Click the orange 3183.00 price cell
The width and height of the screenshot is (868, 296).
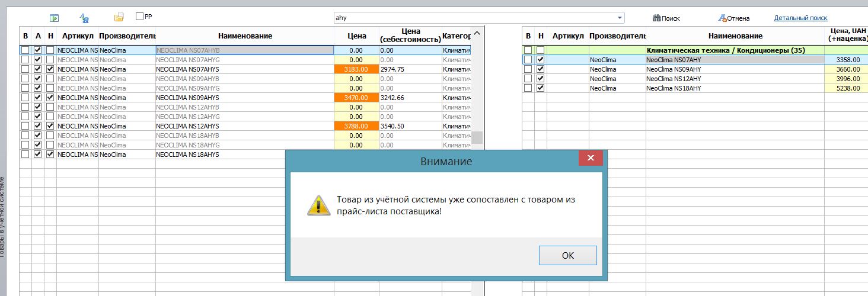(356, 69)
